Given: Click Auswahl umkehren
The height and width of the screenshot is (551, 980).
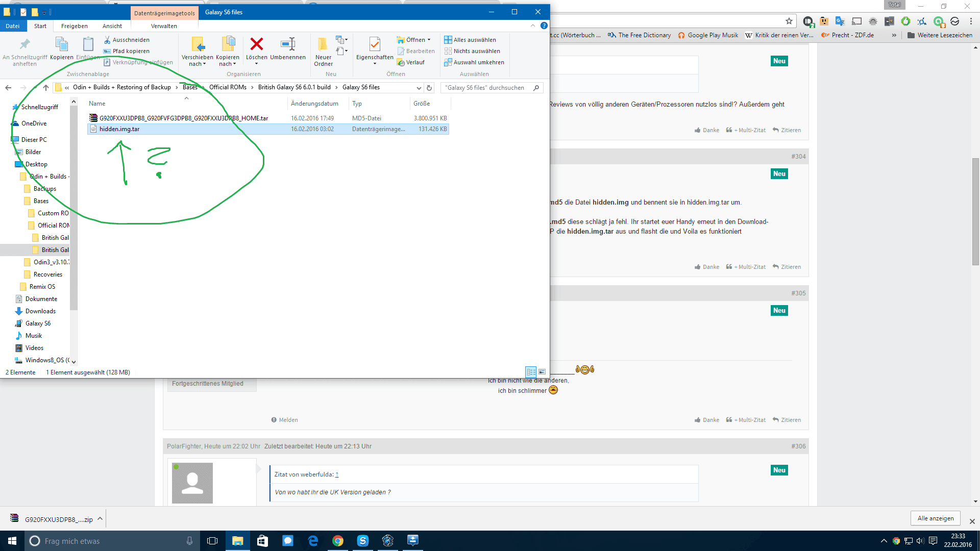Looking at the screenshot, I should (474, 62).
